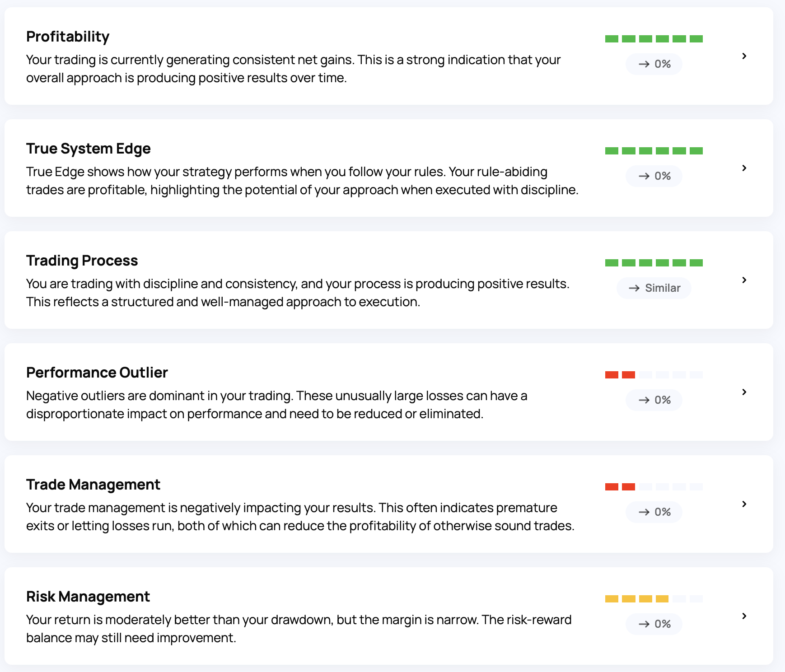Select the Trading Process heading
Screen dimensions: 785x672
(82, 261)
